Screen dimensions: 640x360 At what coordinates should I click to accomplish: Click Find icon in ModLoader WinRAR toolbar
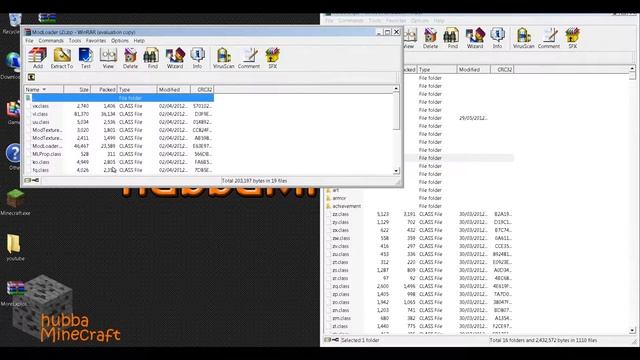[152, 58]
